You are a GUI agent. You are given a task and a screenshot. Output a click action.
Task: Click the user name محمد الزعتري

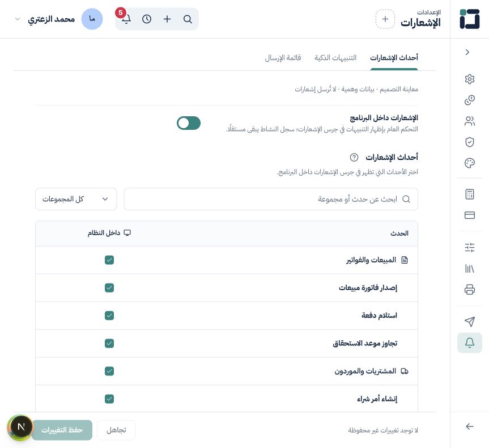[52, 19]
